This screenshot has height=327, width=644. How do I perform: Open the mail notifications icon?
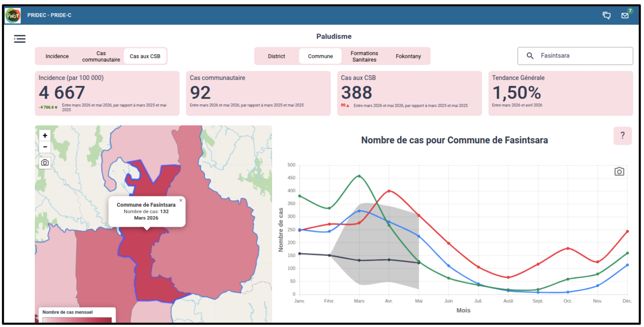625,16
